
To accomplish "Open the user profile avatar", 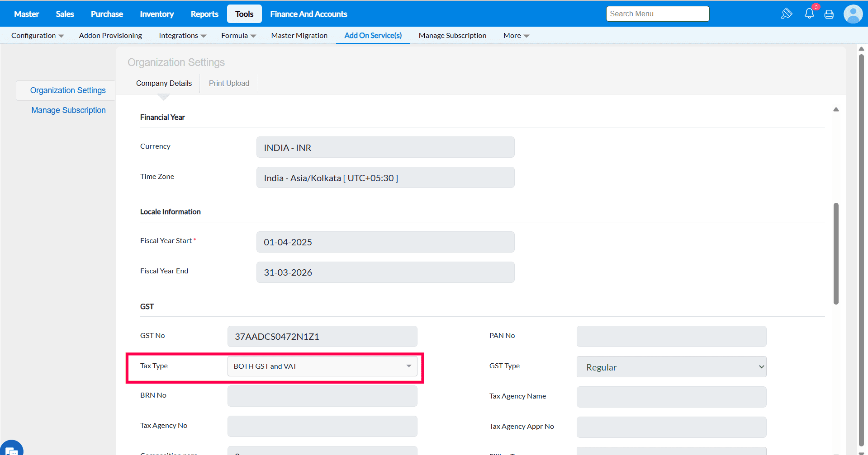I will click(x=853, y=14).
